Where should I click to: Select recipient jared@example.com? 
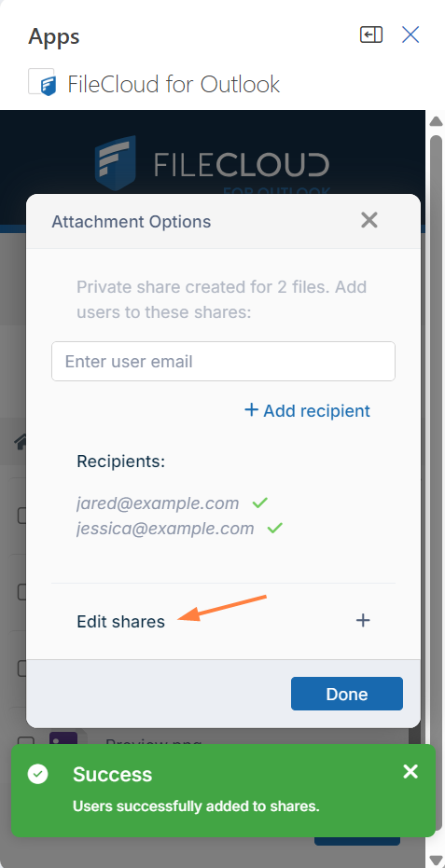(158, 503)
